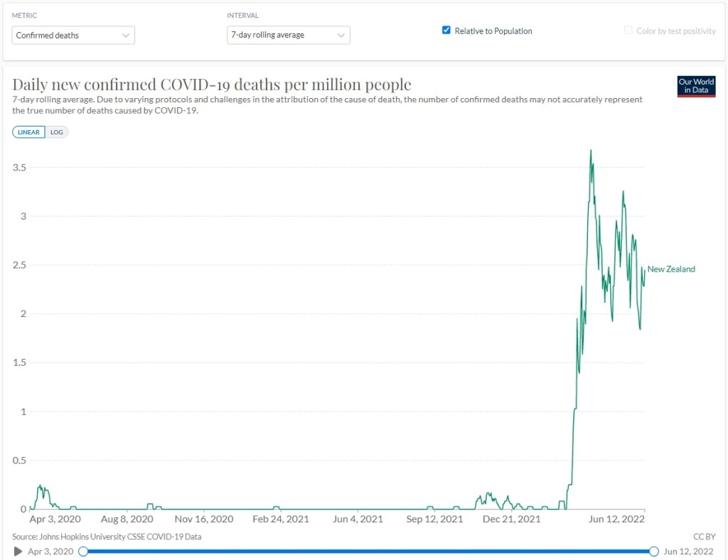This screenshot has height=560, width=728.
Task: Open the CC BY license link
Action: pyautogui.click(x=705, y=537)
